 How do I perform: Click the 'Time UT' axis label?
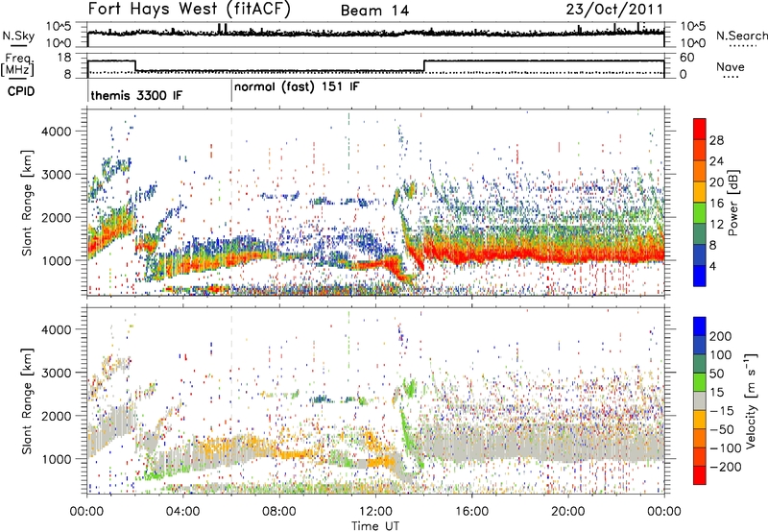[375, 525]
